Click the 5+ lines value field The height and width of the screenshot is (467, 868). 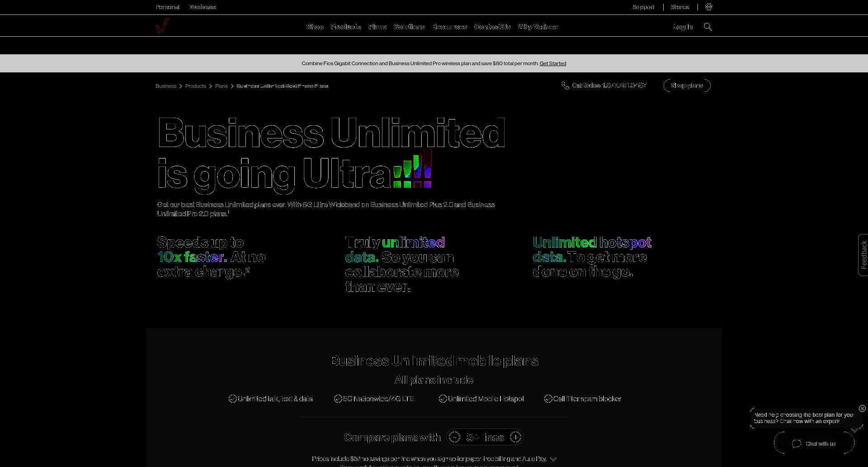485,438
